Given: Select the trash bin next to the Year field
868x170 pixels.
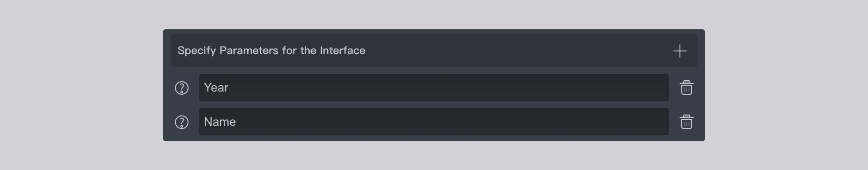Looking at the screenshot, I should pos(686,87).
